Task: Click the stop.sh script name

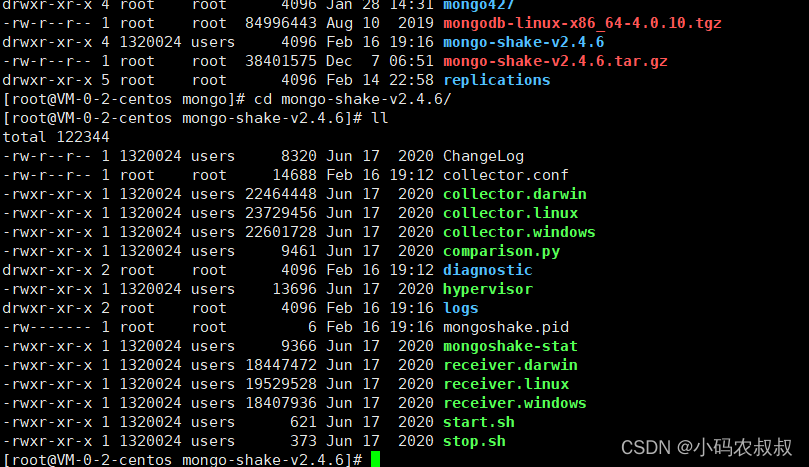Action: click(474, 441)
